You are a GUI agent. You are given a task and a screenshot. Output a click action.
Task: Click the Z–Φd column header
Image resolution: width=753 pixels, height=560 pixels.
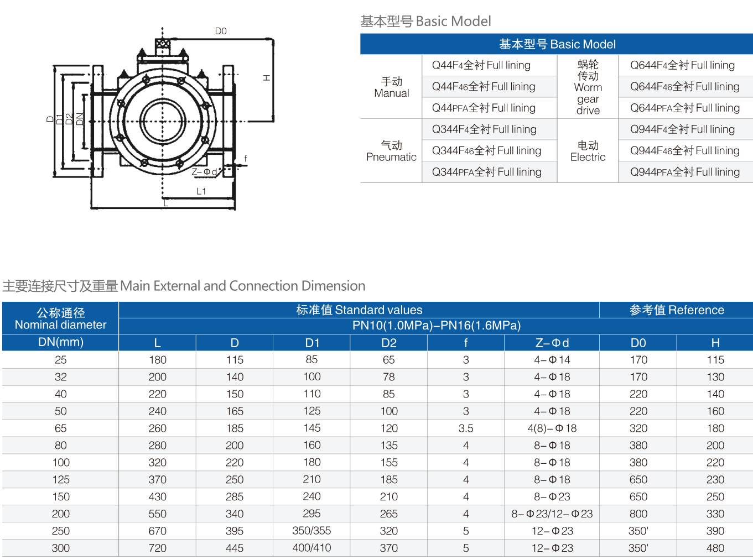tap(552, 343)
